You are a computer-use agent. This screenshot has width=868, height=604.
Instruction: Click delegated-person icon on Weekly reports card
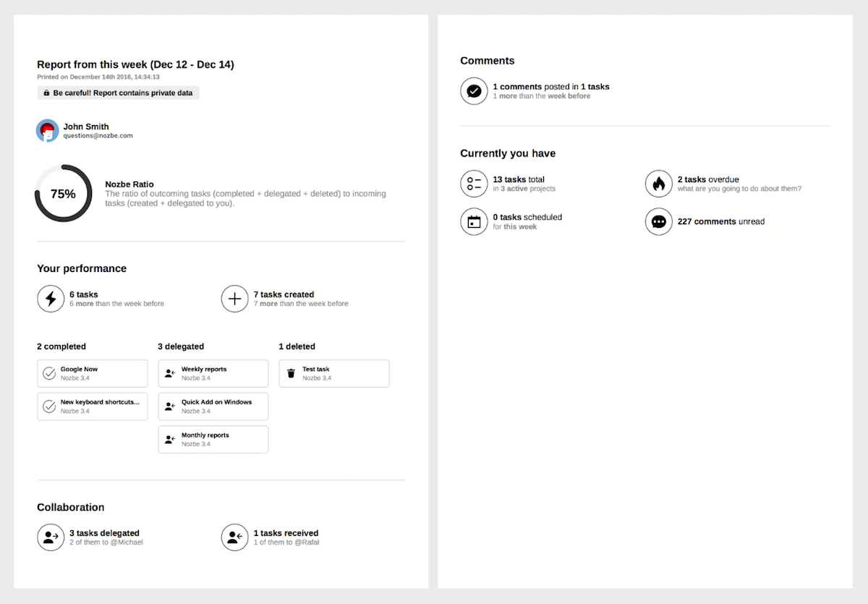pyautogui.click(x=170, y=373)
